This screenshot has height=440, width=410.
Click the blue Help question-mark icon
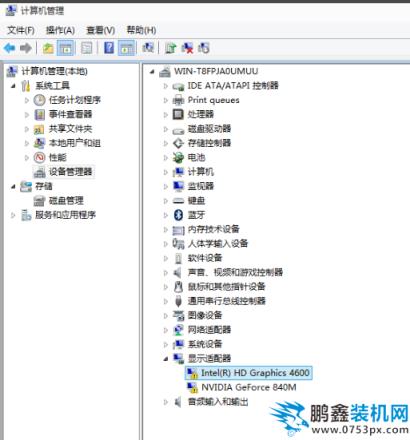109,48
